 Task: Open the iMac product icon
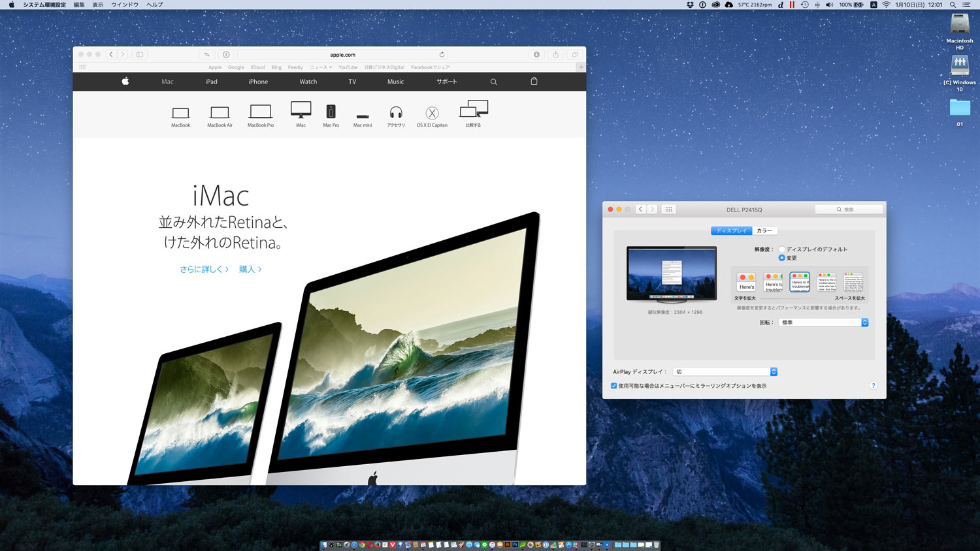point(301,114)
